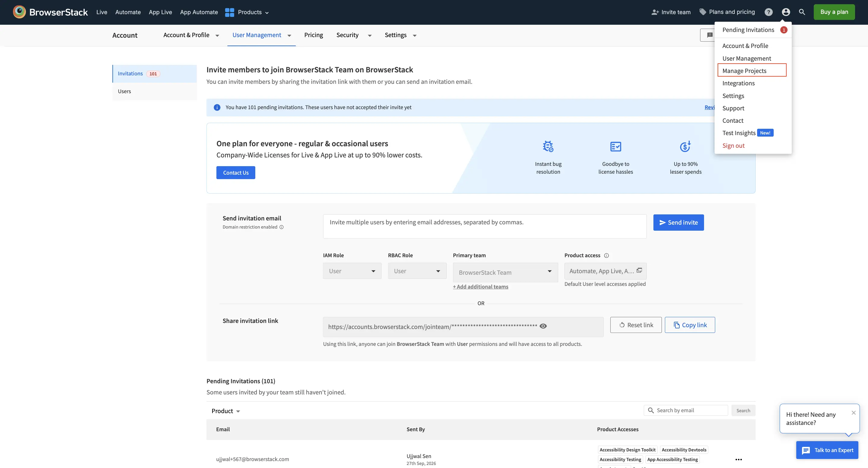Click the invitation email addresses field
The height and width of the screenshot is (468, 868).
485,226
